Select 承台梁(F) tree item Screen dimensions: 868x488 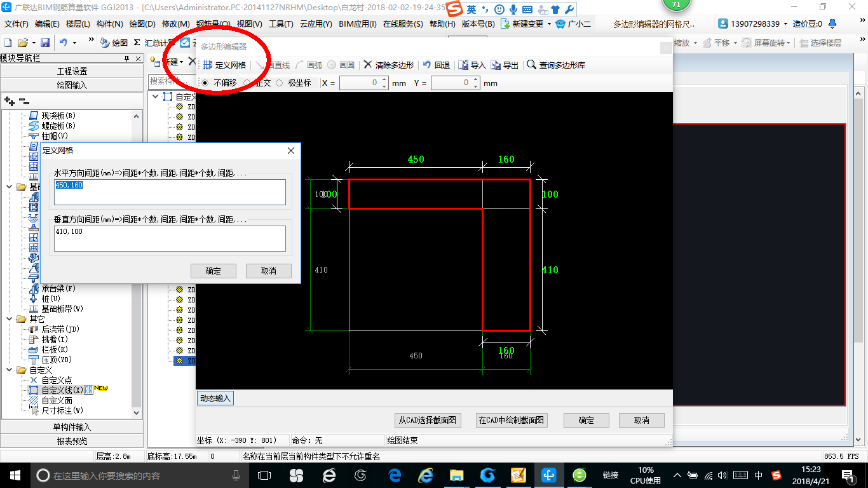coord(52,288)
